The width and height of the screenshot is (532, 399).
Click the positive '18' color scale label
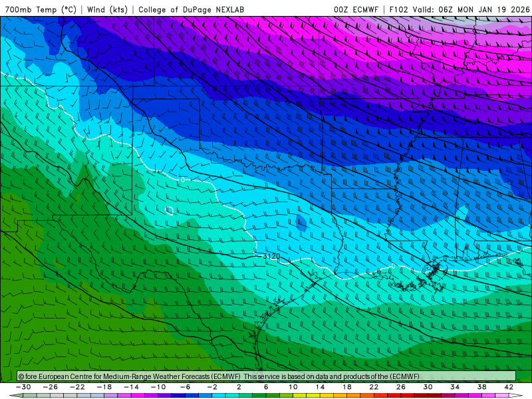click(x=347, y=387)
